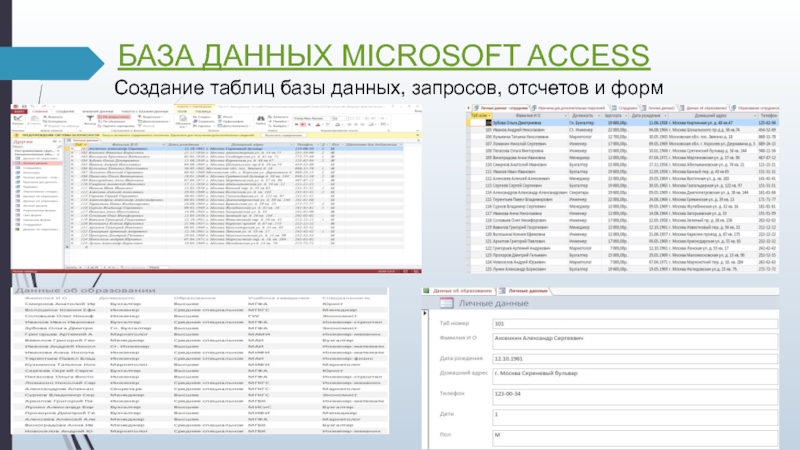Click the Вставить paste icon in ribbon
The width and height of the screenshot is (800, 450).
pos(35,118)
